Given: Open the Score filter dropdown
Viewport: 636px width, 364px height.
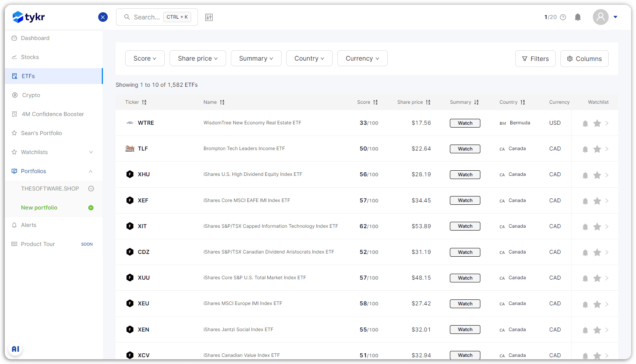Looking at the screenshot, I should [145, 58].
